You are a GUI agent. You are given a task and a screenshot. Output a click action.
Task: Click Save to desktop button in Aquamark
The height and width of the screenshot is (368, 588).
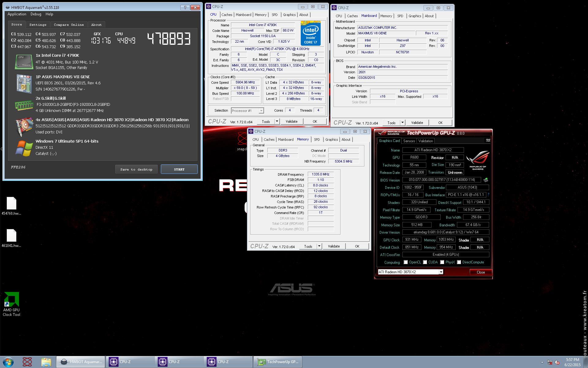pos(136,169)
